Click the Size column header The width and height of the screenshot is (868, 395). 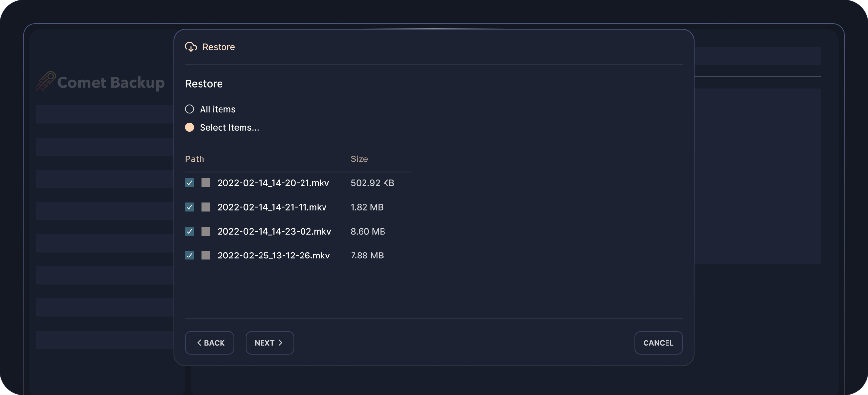point(359,159)
